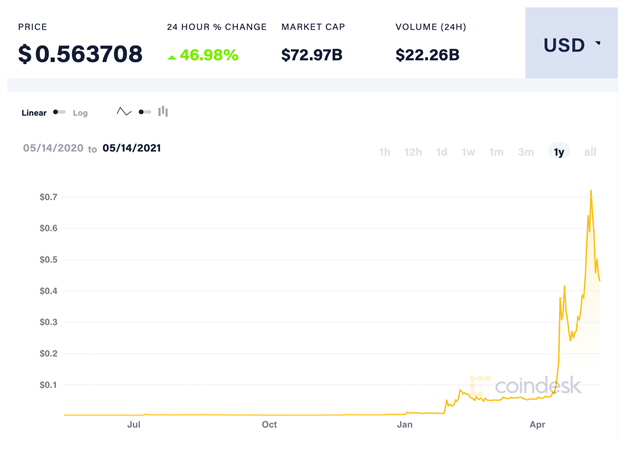Toggle the Linear/Log scale switch

click(x=59, y=112)
